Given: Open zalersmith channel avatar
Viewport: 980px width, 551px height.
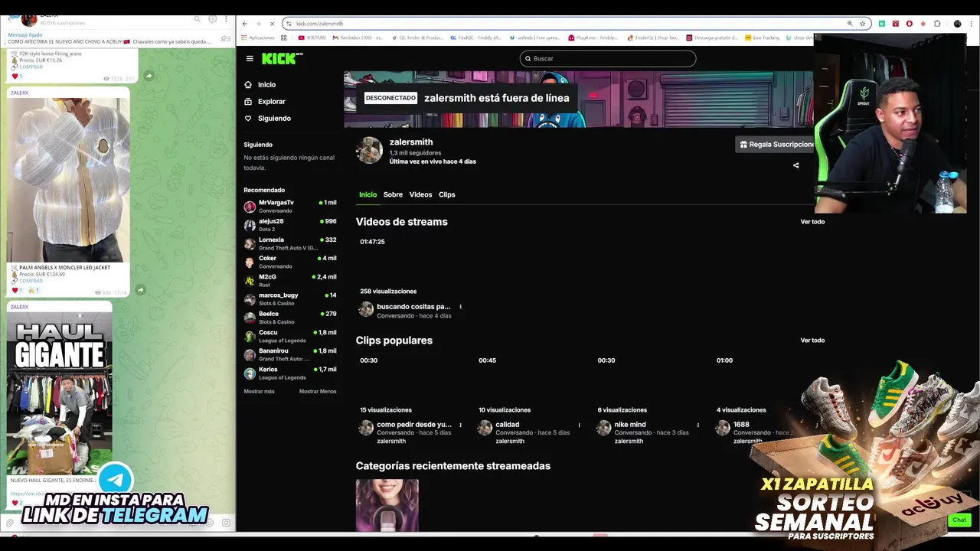Looking at the screenshot, I should tap(369, 151).
